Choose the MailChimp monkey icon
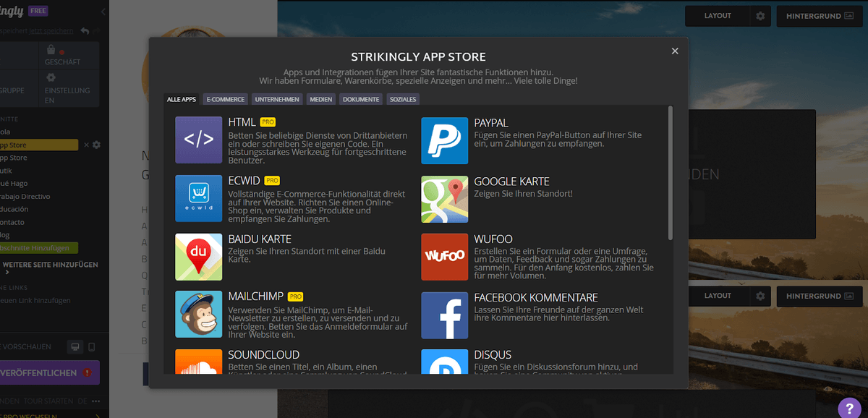Image resolution: width=868 pixels, height=418 pixels. (x=199, y=315)
